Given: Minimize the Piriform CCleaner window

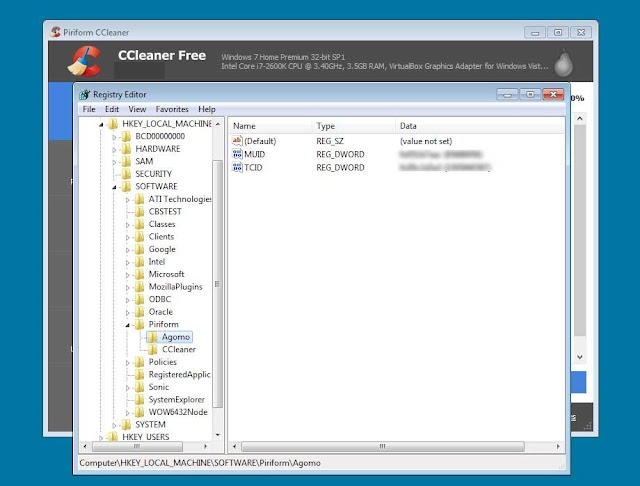Looking at the screenshot, I should click(x=535, y=32).
